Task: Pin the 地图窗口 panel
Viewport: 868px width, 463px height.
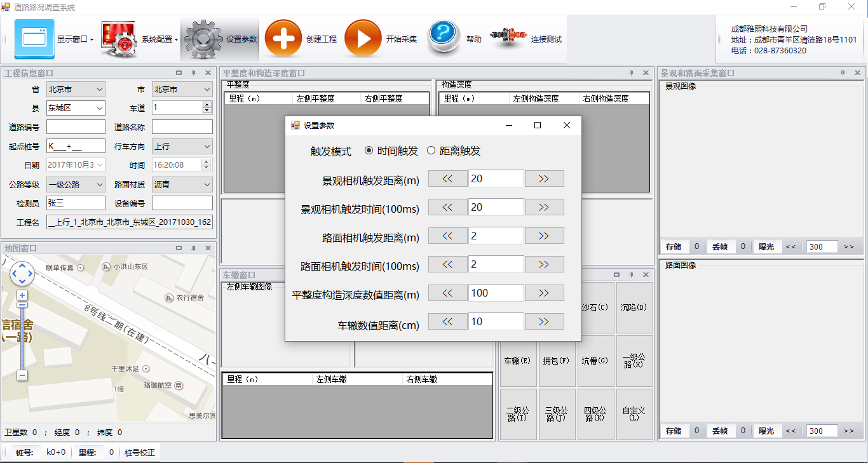Action: pyautogui.click(x=193, y=248)
